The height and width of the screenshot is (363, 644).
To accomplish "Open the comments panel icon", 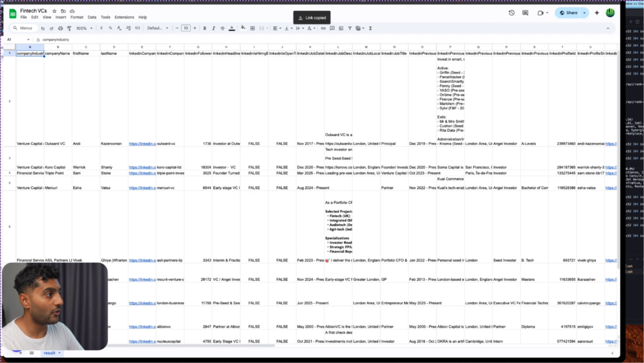I will pos(525,13).
